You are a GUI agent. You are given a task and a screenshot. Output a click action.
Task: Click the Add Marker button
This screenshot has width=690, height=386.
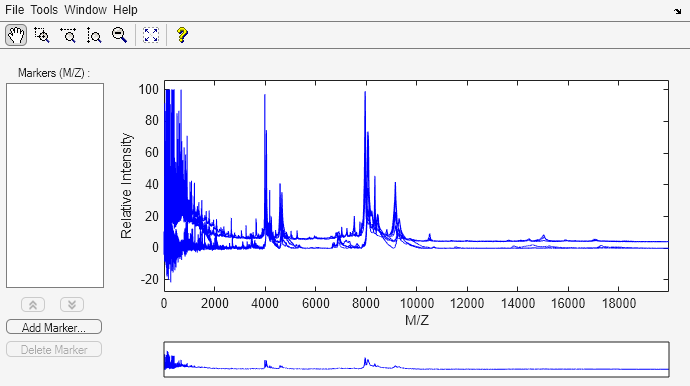click(x=54, y=327)
